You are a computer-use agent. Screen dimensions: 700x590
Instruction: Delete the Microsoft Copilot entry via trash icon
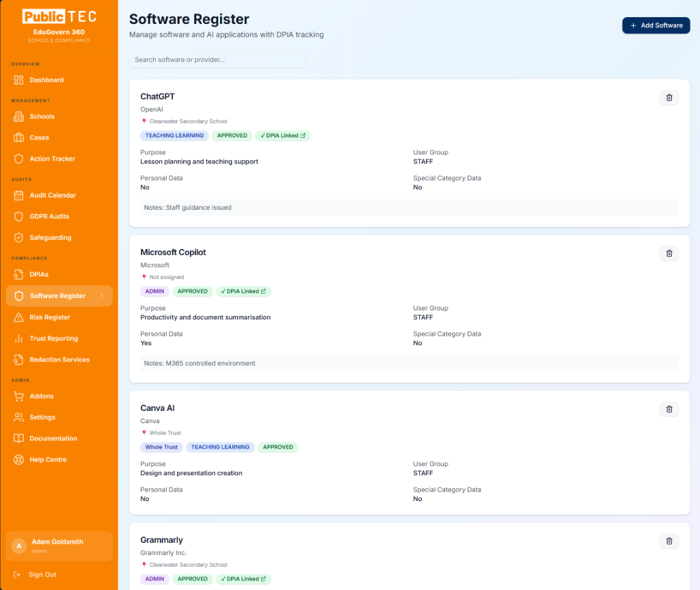669,253
